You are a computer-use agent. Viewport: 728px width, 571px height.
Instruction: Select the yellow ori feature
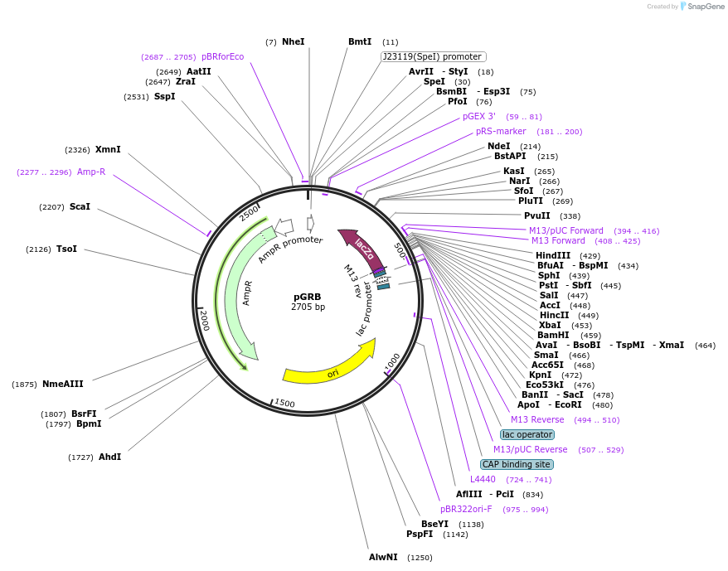pos(335,374)
